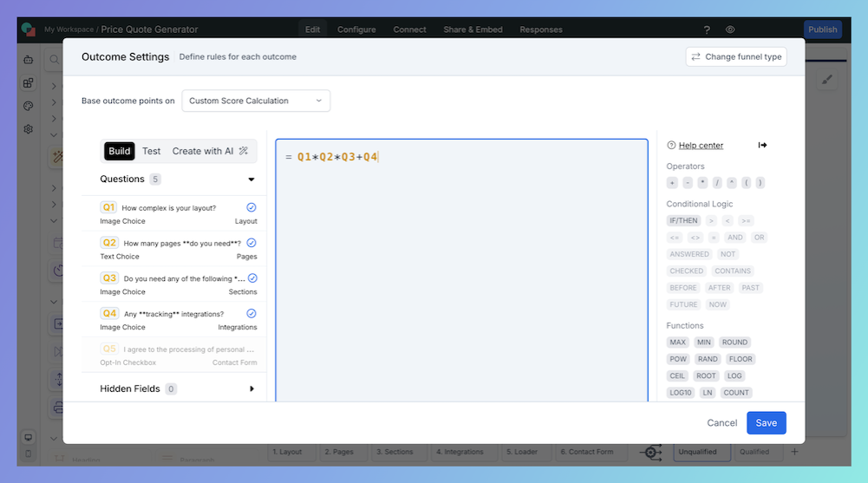Add a new outcome with plus icon
Screen dimensions: 868x483
click(x=794, y=452)
